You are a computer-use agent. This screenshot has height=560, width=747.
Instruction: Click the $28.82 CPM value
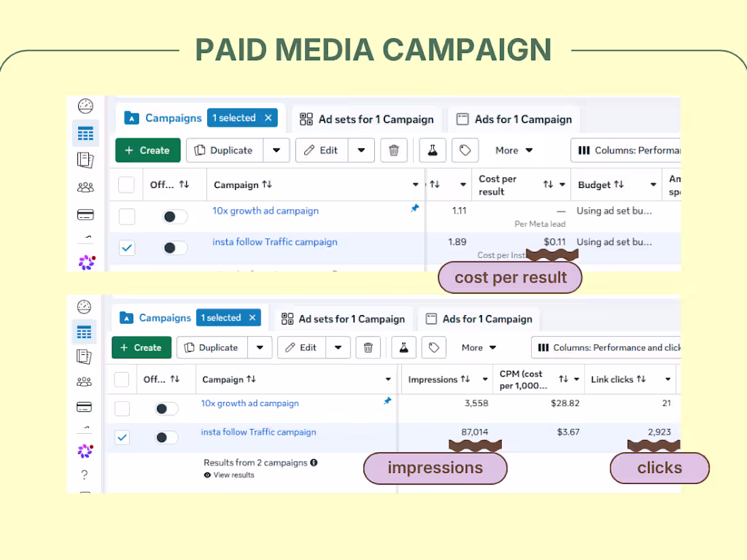click(565, 403)
